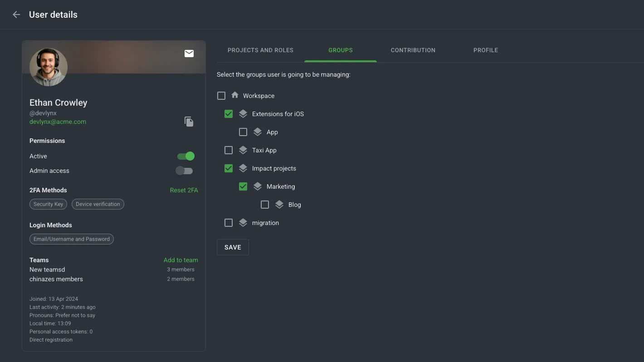Tick the App subgroup checkbox
The image size is (644, 362).
pyautogui.click(x=243, y=132)
